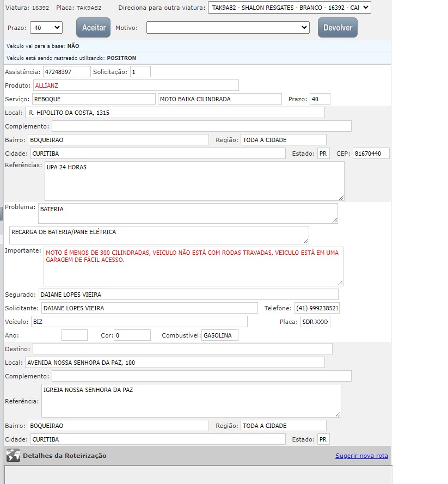Click the destination Complemento field
The image size is (448, 484).
click(x=201, y=376)
